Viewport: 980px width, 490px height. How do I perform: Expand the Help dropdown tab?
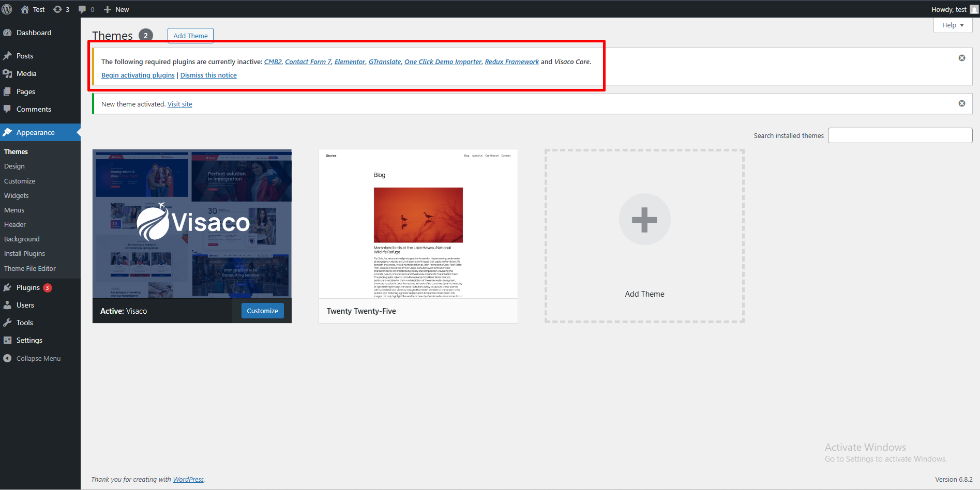(x=953, y=25)
